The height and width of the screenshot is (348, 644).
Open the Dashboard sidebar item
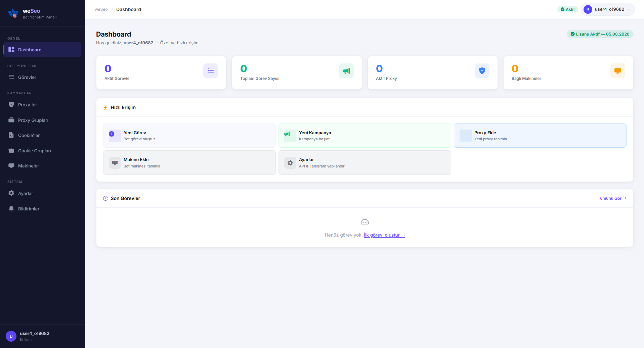pyautogui.click(x=42, y=50)
